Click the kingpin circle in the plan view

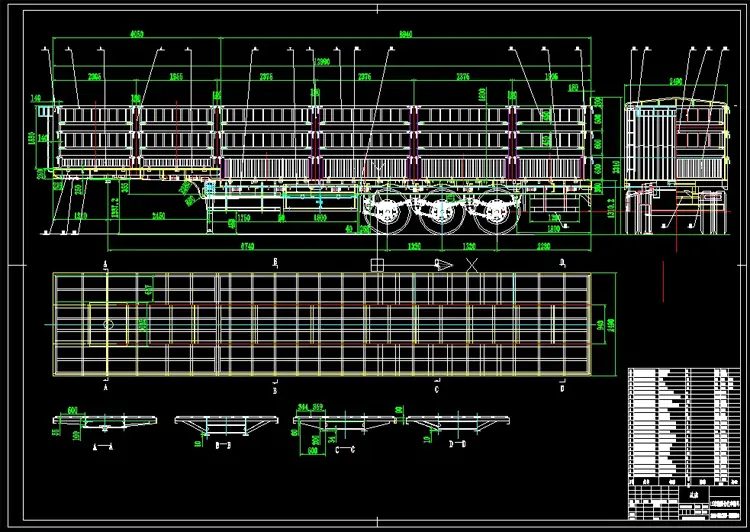pyautogui.click(x=108, y=324)
